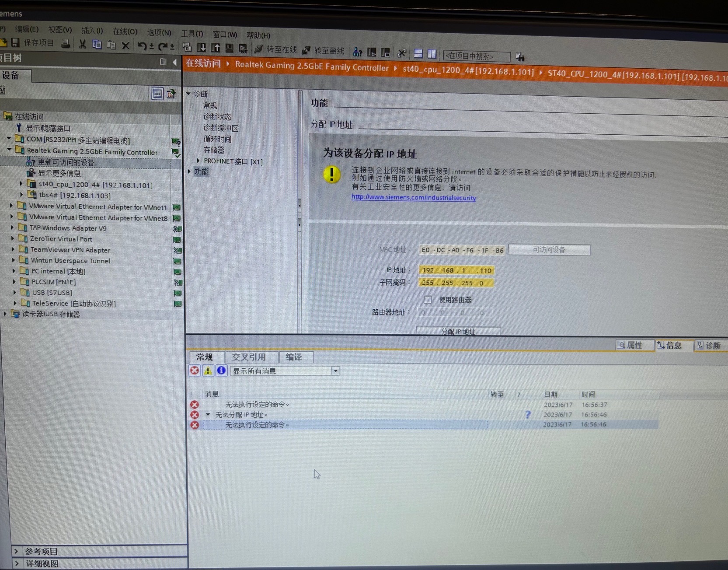728x570 pixels.
Task: Click 显示更多信息 in the project tree
Action: 59,173
